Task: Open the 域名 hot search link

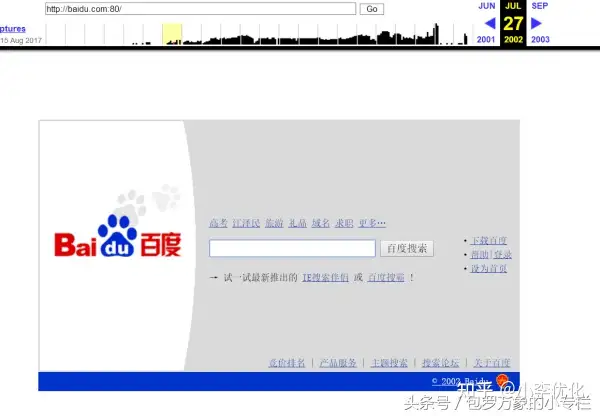Action: tap(321, 223)
